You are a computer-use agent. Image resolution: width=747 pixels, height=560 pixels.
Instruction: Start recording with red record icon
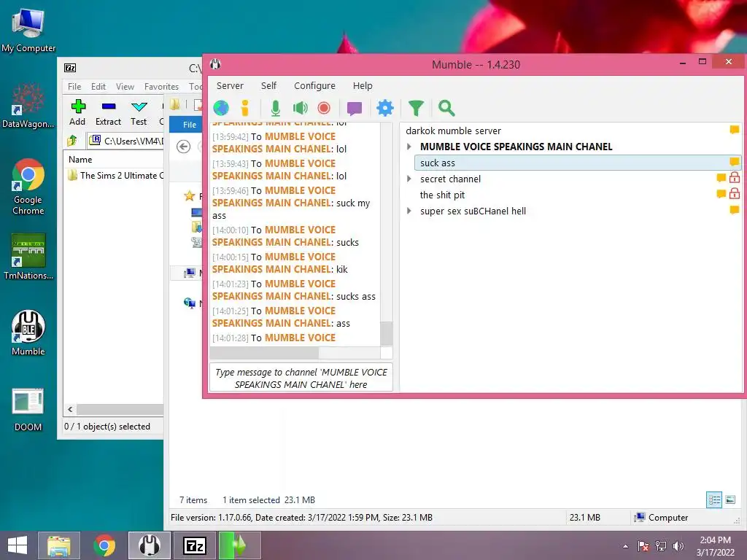click(x=324, y=108)
